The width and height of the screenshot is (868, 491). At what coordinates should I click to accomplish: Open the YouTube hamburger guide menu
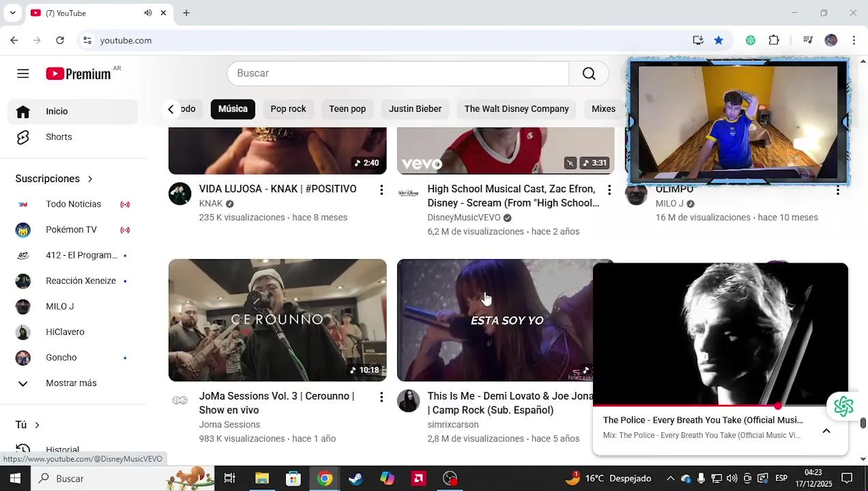(x=23, y=74)
